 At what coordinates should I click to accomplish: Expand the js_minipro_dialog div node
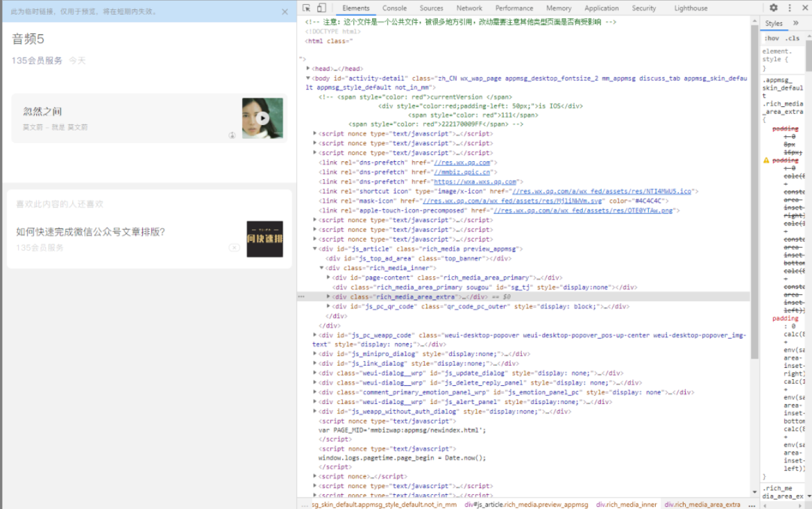click(315, 354)
